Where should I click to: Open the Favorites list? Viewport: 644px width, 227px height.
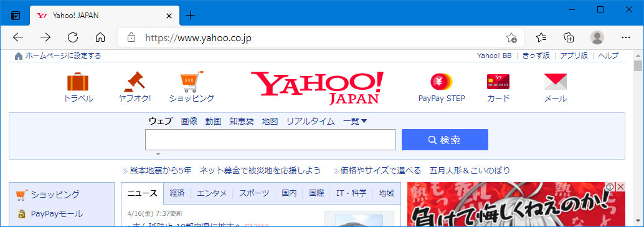pos(541,38)
